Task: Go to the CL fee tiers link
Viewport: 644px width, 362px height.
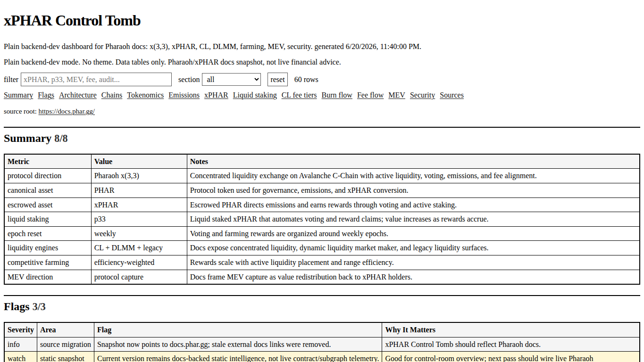Action: pos(299,95)
